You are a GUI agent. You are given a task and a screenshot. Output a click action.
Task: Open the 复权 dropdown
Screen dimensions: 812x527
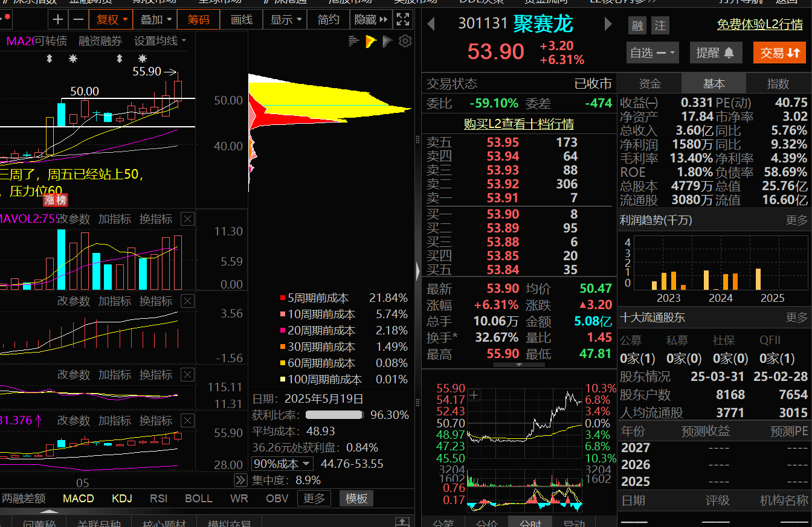(112, 19)
